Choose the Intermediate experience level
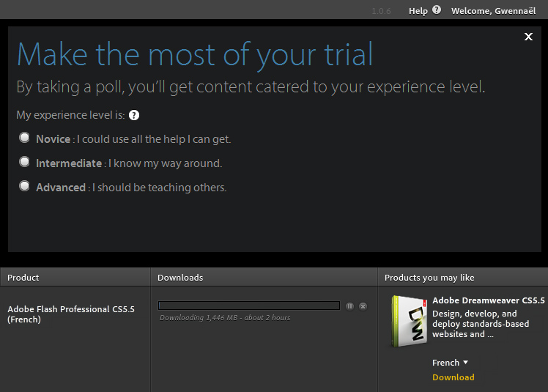 [25, 163]
